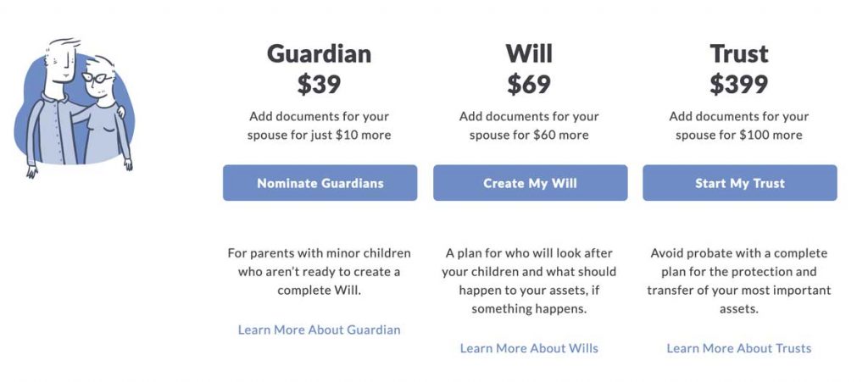Click the Create My Will button

point(531,183)
